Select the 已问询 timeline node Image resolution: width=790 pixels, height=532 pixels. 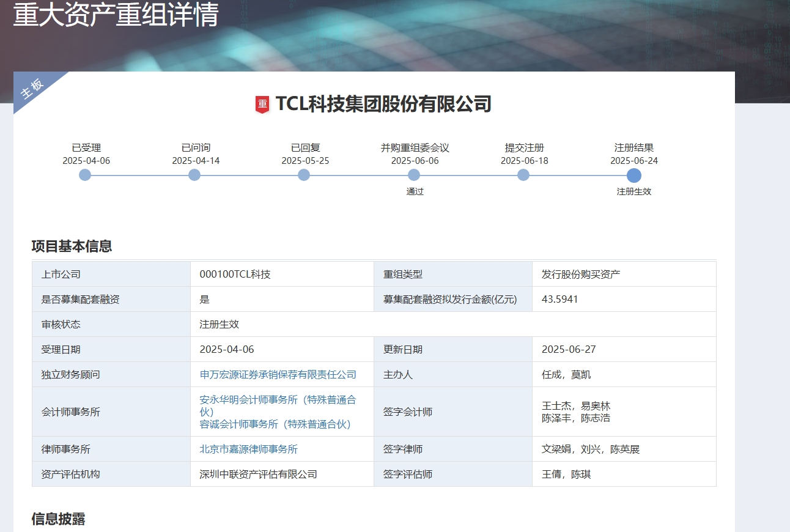tap(194, 175)
